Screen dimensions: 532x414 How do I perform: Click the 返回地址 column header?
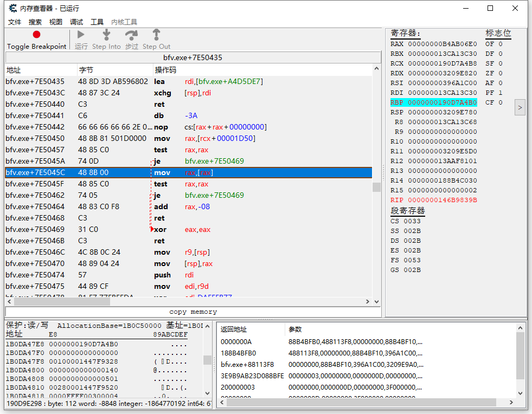(x=251, y=329)
